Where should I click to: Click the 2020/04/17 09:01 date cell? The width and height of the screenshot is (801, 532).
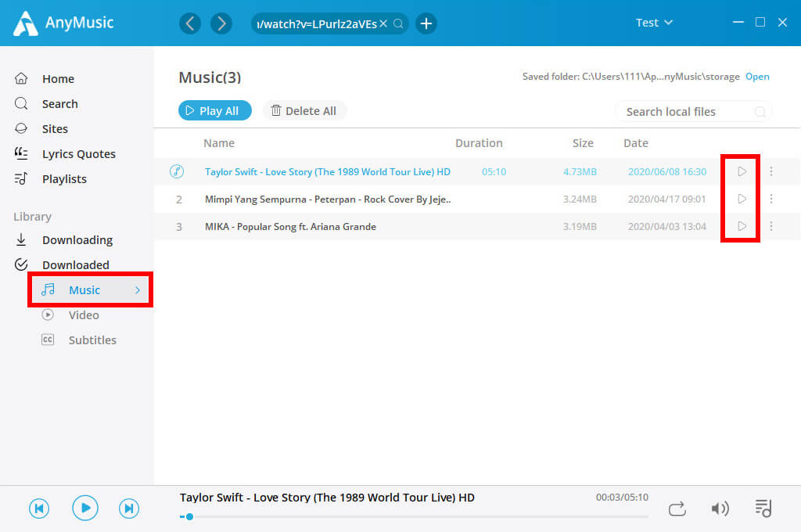pyautogui.click(x=666, y=199)
